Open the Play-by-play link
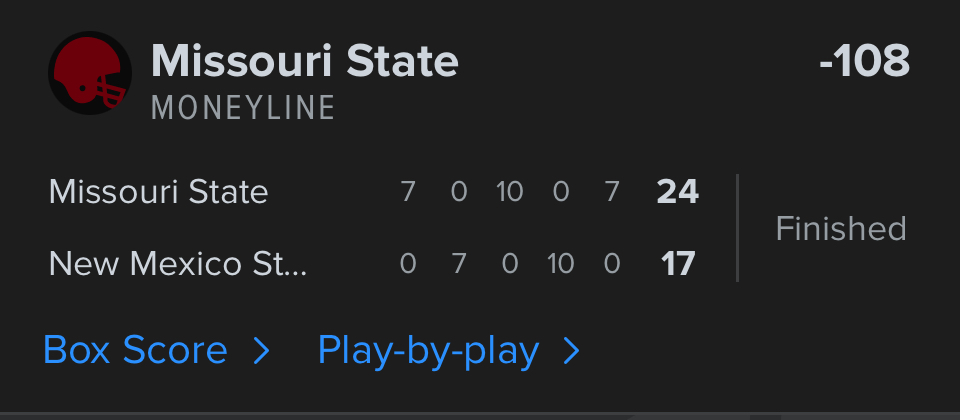 click(x=428, y=350)
